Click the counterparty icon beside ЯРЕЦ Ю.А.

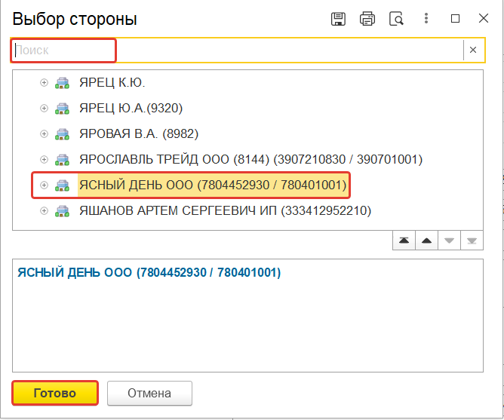(63, 109)
